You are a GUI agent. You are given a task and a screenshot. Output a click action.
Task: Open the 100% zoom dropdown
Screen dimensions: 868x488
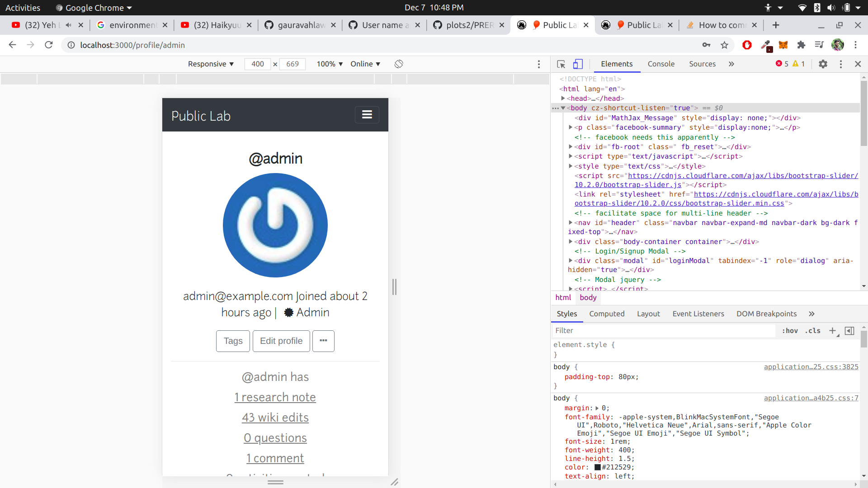(x=330, y=64)
